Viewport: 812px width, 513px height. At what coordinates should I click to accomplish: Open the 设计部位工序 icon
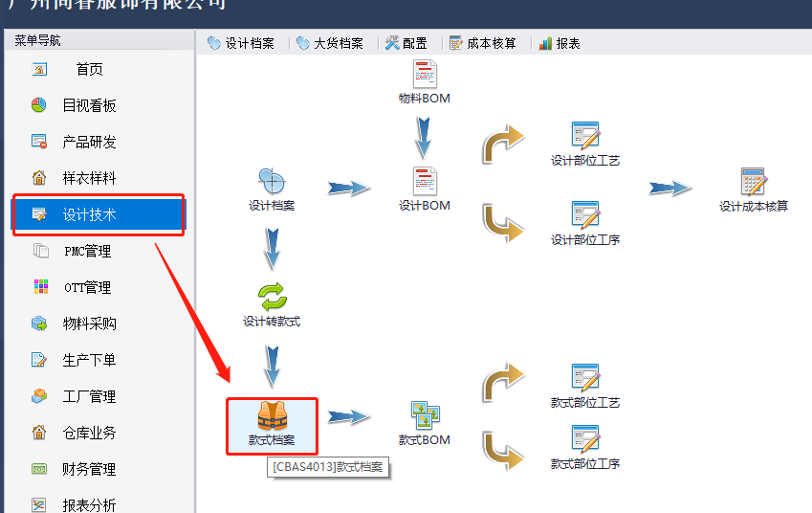tap(585, 215)
